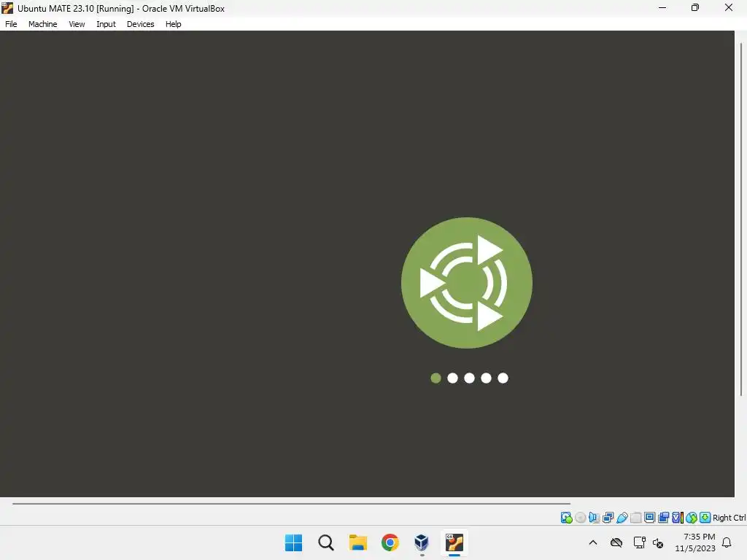Click the muted volume tray icon
Screen dimensions: 747x560
tap(659, 542)
